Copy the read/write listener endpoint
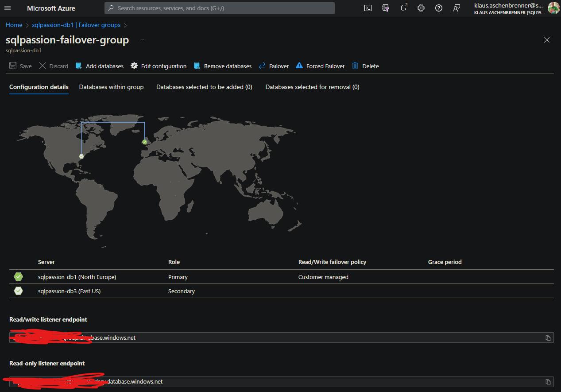 click(548, 338)
